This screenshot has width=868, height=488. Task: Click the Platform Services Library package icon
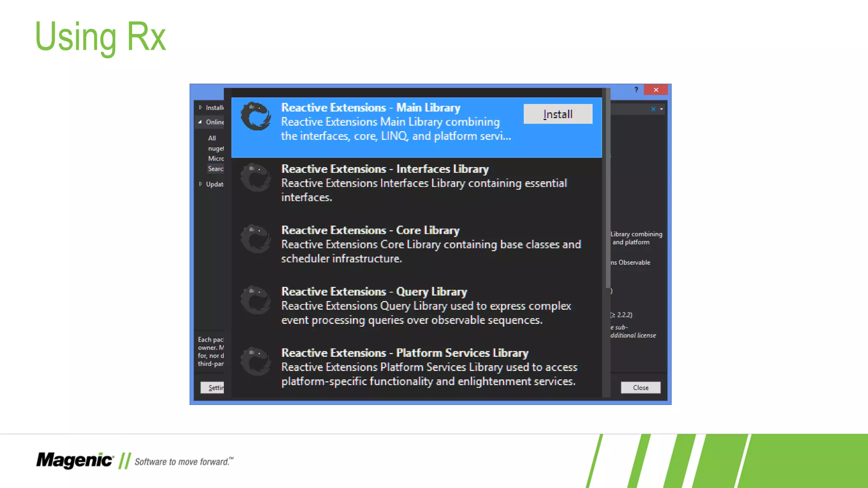(x=256, y=362)
